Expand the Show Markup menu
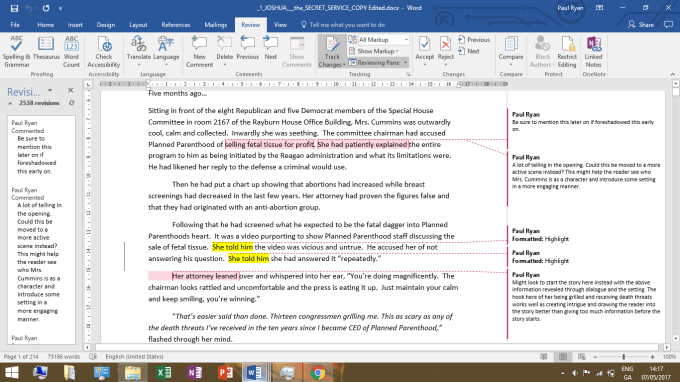This screenshot has height=382, width=680. coord(374,51)
